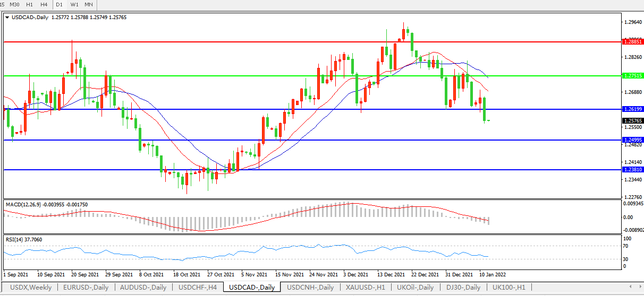Toggle the D1 daily timeframe

click(x=60, y=4)
